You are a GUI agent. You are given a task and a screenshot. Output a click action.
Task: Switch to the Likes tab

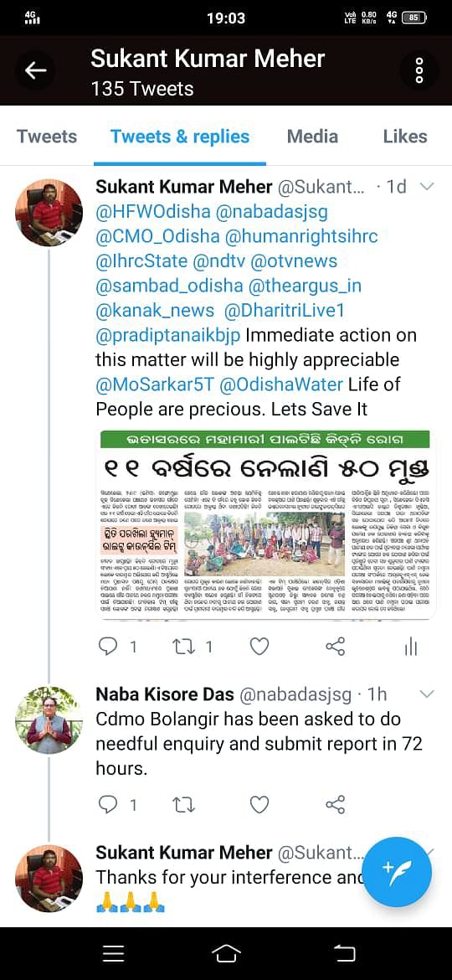pyautogui.click(x=405, y=137)
